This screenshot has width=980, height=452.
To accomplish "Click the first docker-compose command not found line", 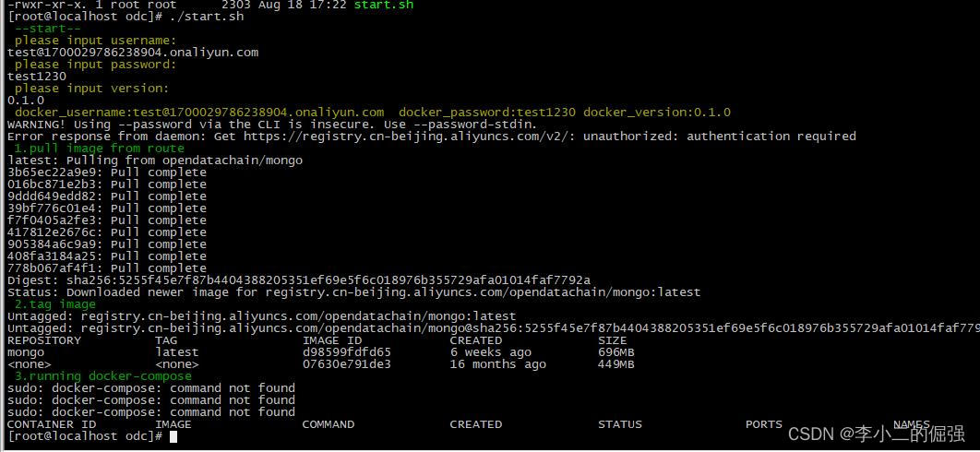I will click(151, 388).
